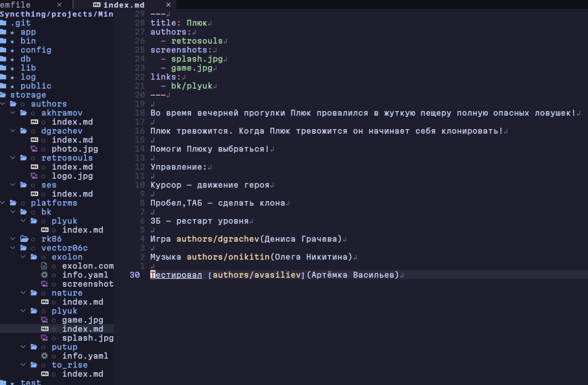
Task: Switch to the index.md tab
Action: point(124,5)
